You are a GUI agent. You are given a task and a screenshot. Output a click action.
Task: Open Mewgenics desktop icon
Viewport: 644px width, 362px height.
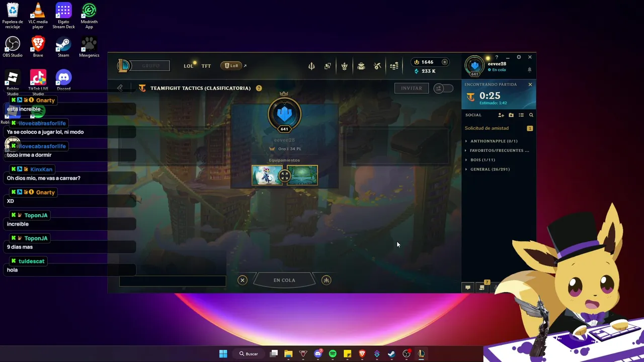pyautogui.click(x=89, y=47)
